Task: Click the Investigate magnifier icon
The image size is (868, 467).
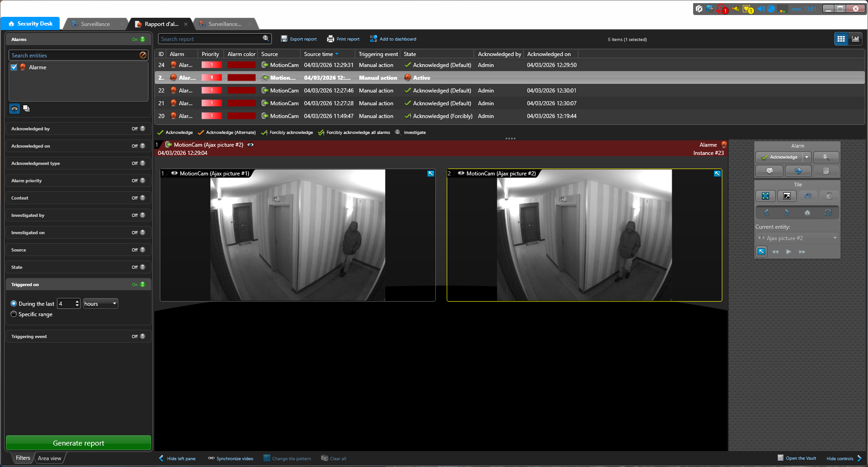Action: (x=398, y=133)
